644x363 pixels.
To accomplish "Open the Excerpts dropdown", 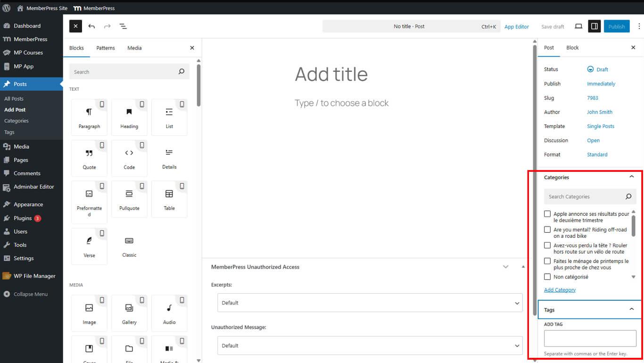I will [x=370, y=303].
